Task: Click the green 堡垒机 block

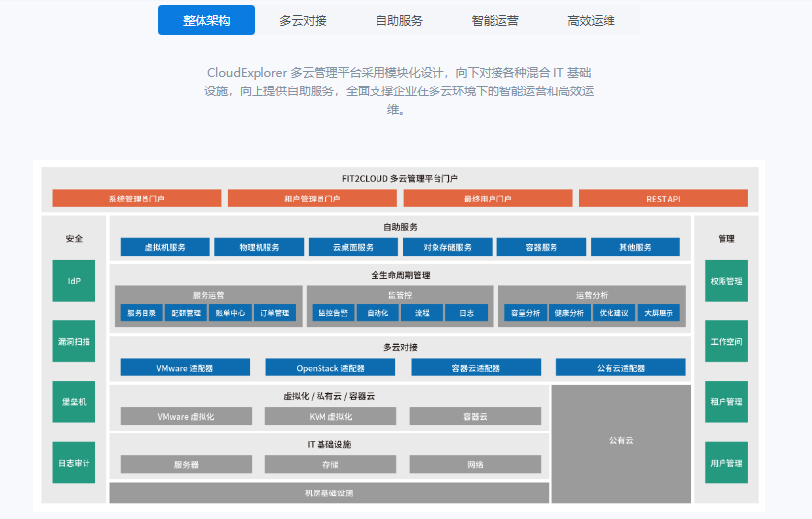Action: coord(74,401)
